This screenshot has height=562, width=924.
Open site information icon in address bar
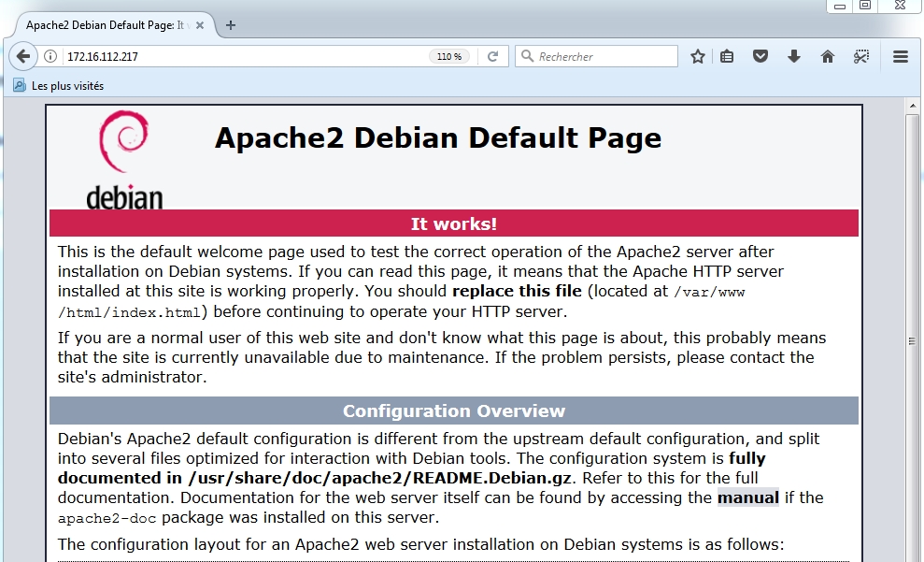tap(50, 57)
